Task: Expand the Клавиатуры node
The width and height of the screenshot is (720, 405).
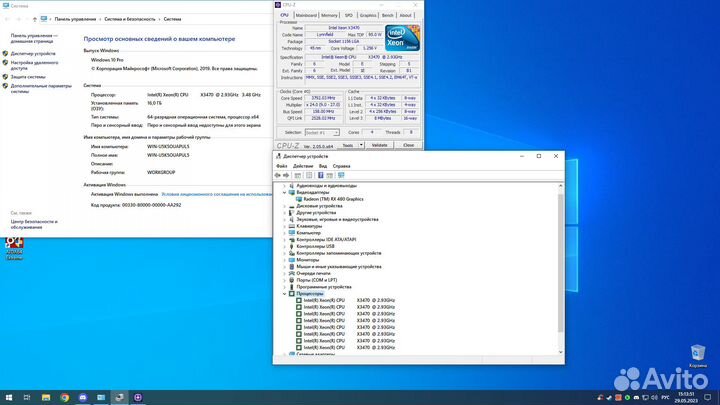Action: click(285, 226)
